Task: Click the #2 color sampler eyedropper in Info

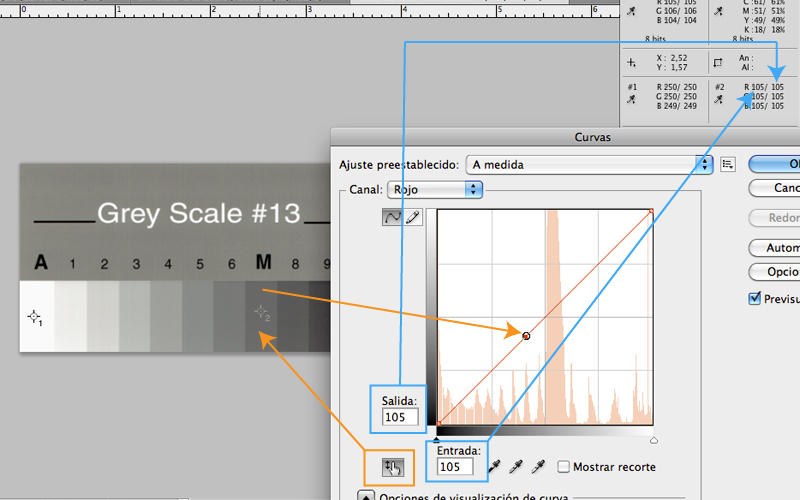Action: click(719, 98)
